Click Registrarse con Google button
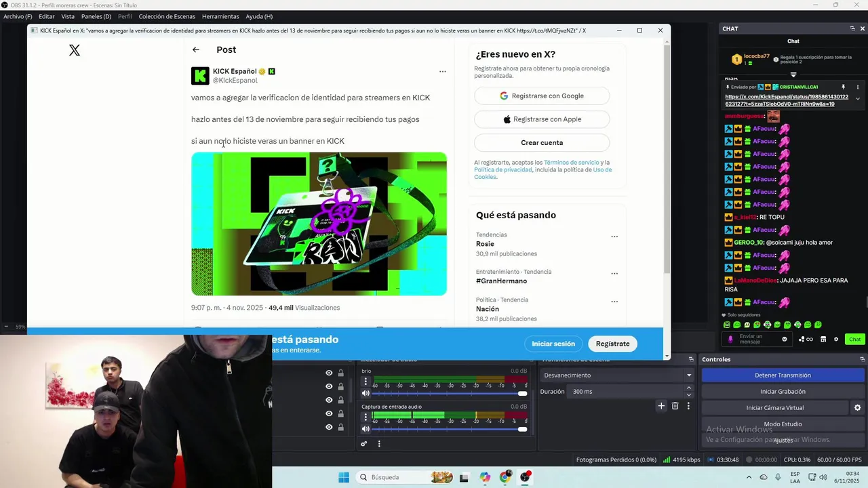This screenshot has width=868, height=488. click(x=542, y=96)
